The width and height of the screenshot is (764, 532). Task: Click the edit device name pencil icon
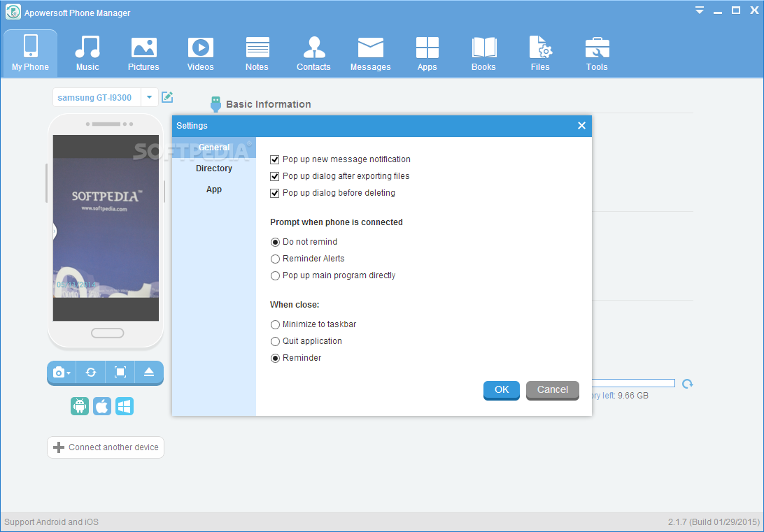tap(167, 97)
